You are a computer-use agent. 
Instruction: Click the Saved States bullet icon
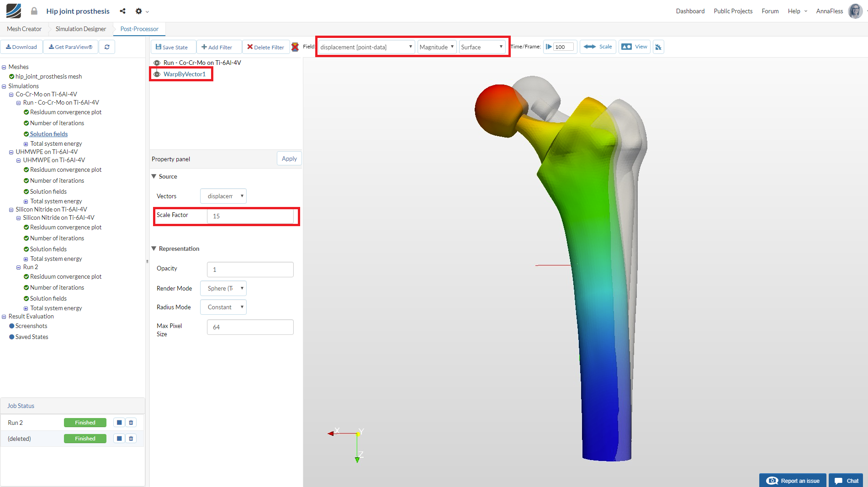tap(12, 337)
